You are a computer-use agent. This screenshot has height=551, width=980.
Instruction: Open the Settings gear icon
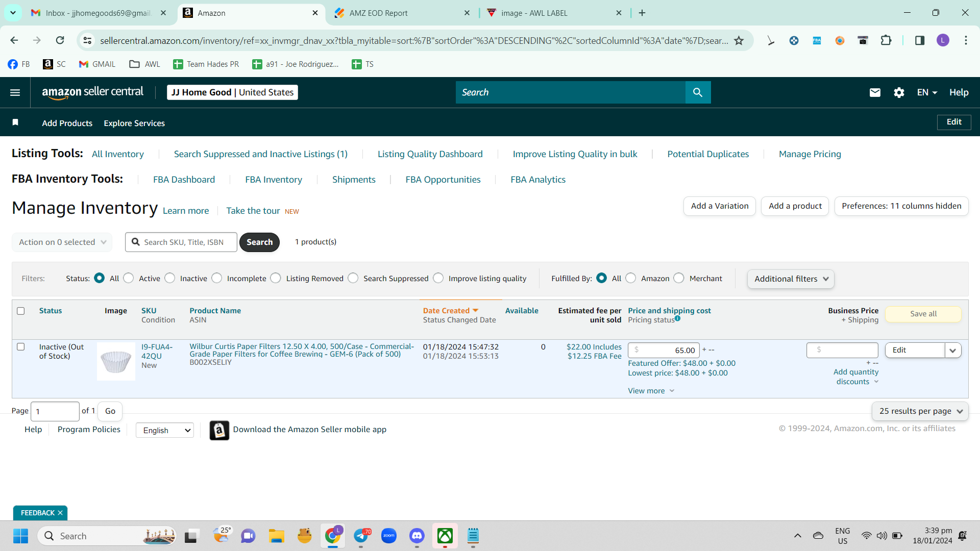point(899,92)
